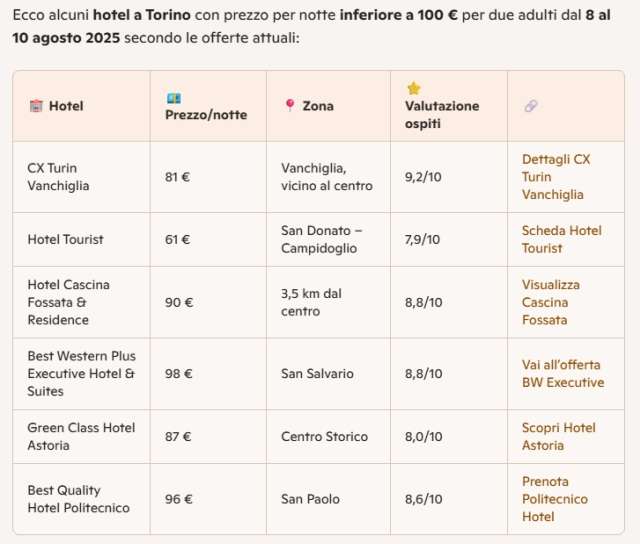Click the money icon above Prezzo/notte
Screen dimensions: 640x544
tap(173, 98)
